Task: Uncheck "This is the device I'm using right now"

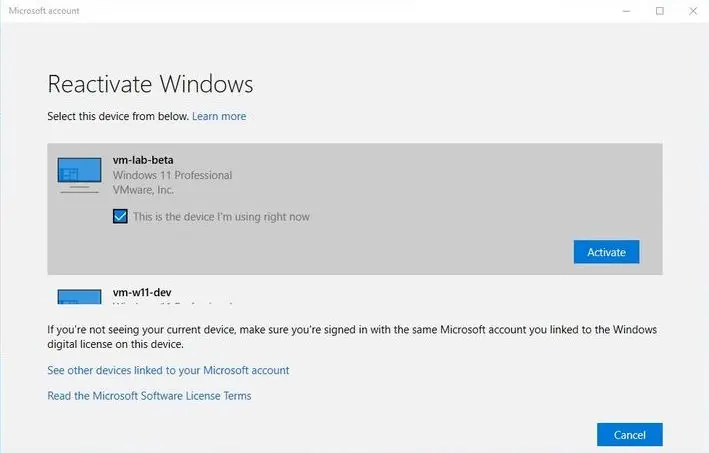Action: [120, 217]
